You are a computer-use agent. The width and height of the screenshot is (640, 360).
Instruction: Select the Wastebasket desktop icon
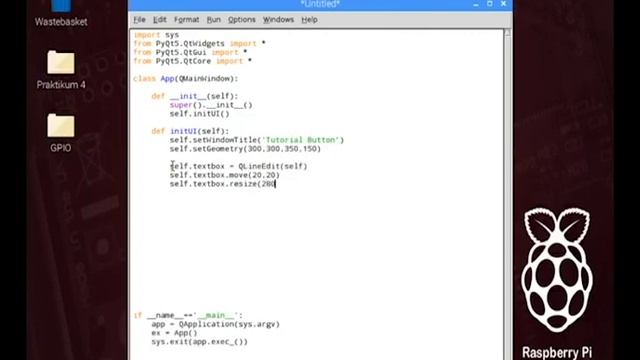coord(61,6)
